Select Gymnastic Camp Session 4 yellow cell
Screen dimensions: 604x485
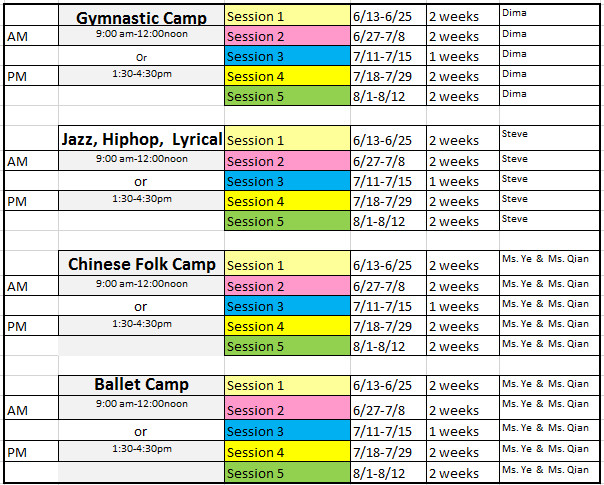click(287, 77)
